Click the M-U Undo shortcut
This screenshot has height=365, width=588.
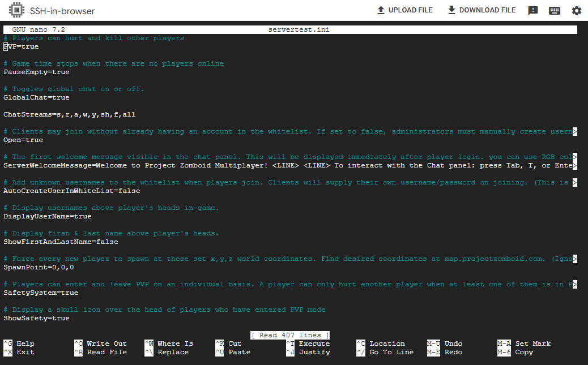pos(444,343)
